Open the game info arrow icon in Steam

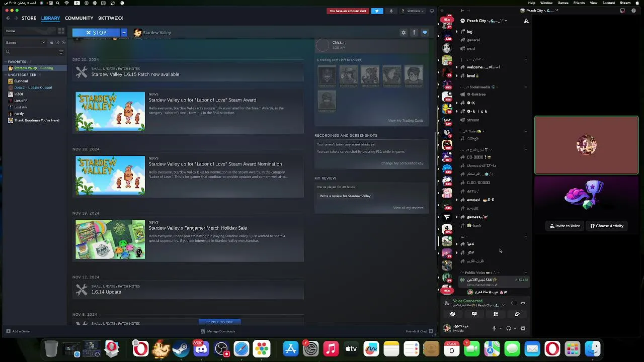click(x=414, y=33)
